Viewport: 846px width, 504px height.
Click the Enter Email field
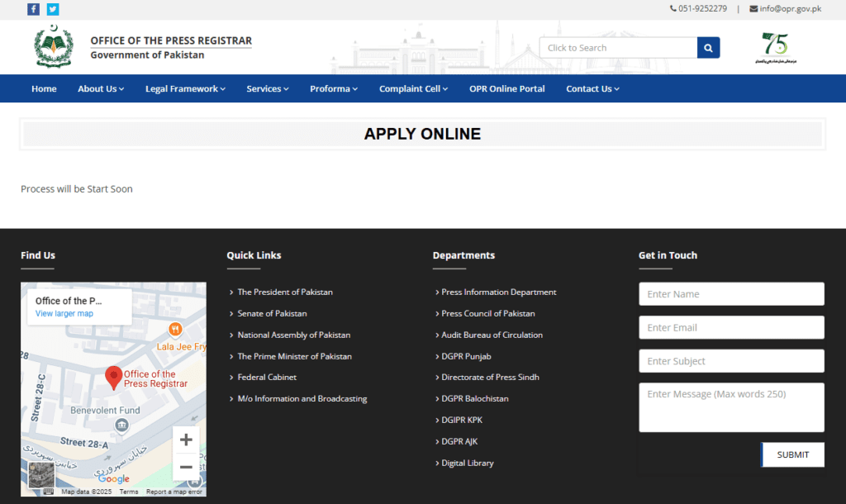click(732, 327)
